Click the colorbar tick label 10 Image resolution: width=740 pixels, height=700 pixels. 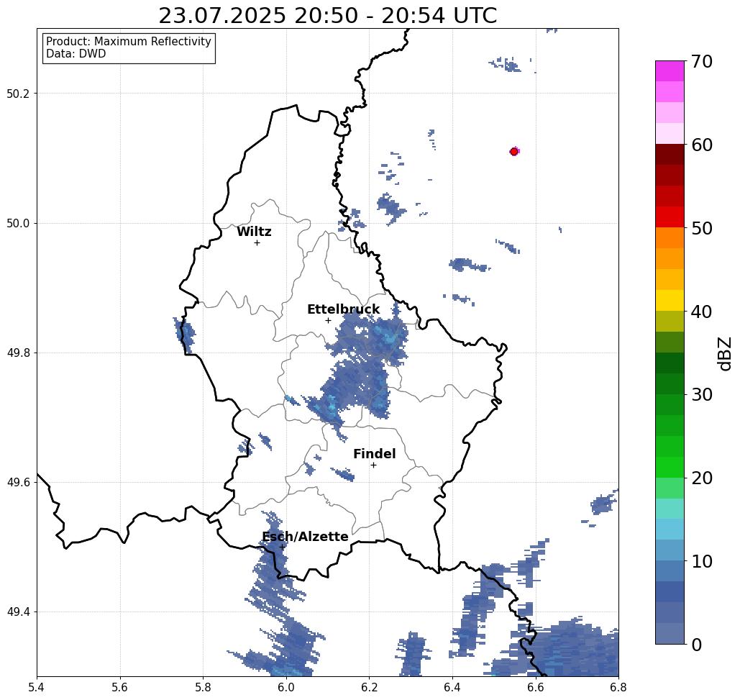pyautogui.click(x=701, y=561)
